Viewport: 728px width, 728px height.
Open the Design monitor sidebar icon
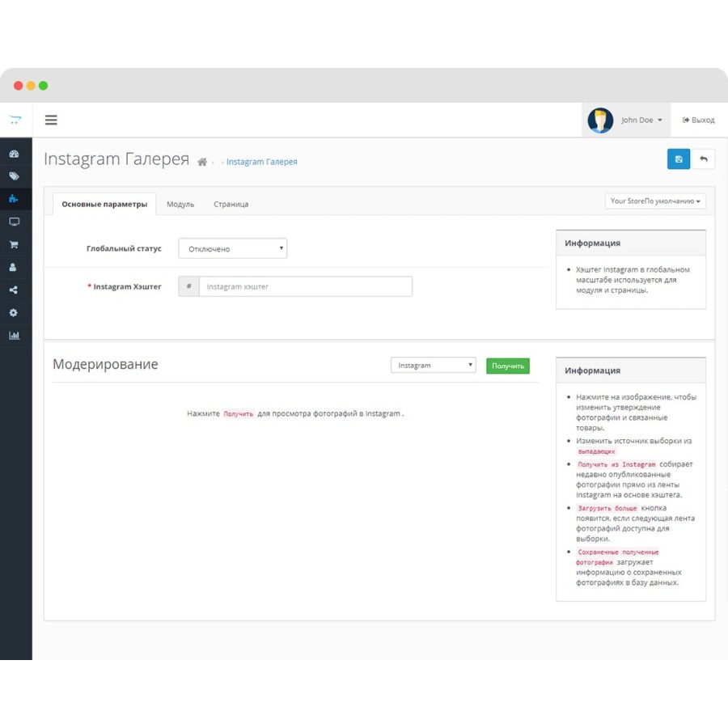click(x=14, y=222)
